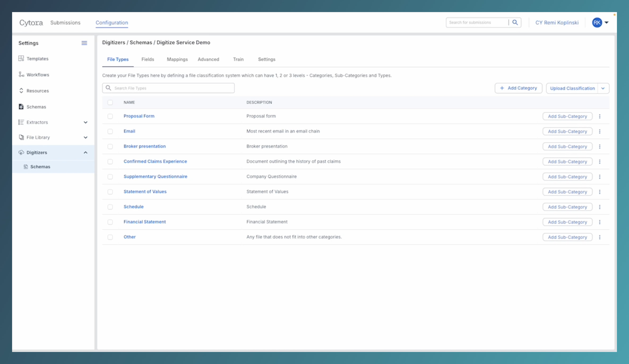Viewport: 629px width, 364px height.
Task: Select the Statement of Values checkbox
Action: pos(110,192)
